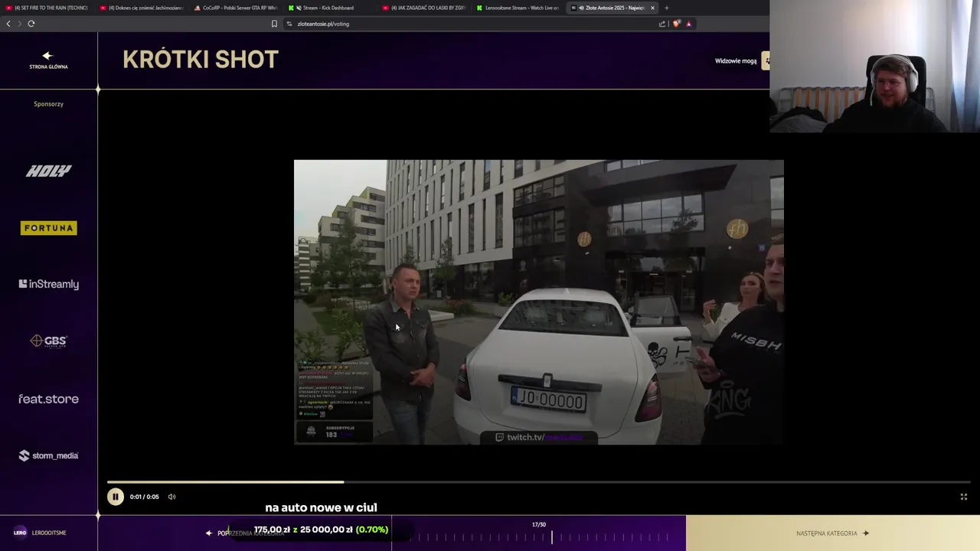Click the playing video frame

click(539, 302)
